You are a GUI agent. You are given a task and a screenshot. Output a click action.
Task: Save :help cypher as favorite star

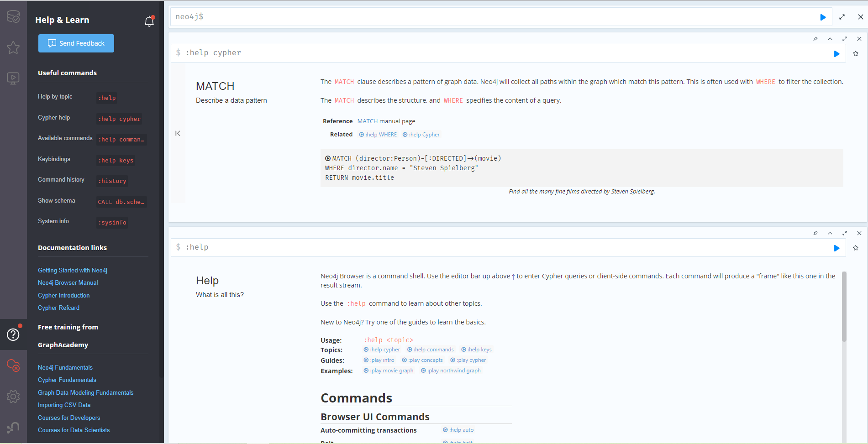click(856, 53)
